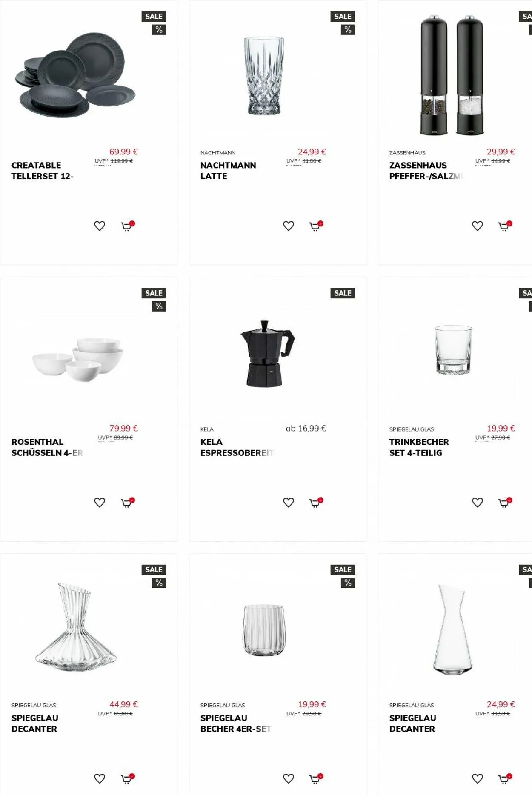Add Trinkbecher Set 4-teilig to wishlist

[x=478, y=503]
